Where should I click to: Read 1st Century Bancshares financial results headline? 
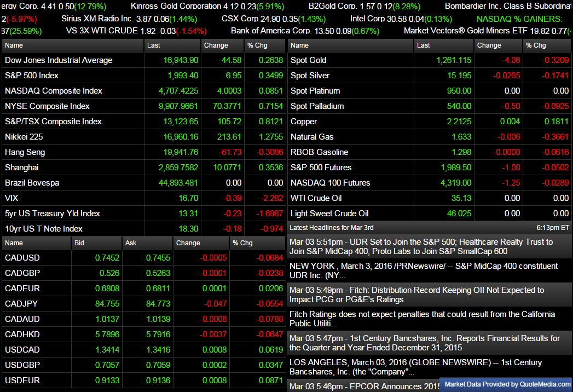(424, 343)
